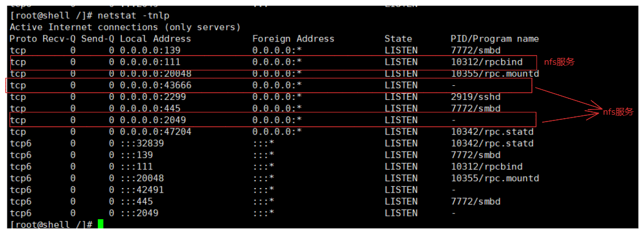The image size is (644, 234).
Task: Click 7772/smbd in the :::445 row
Action: coord(475,202)
